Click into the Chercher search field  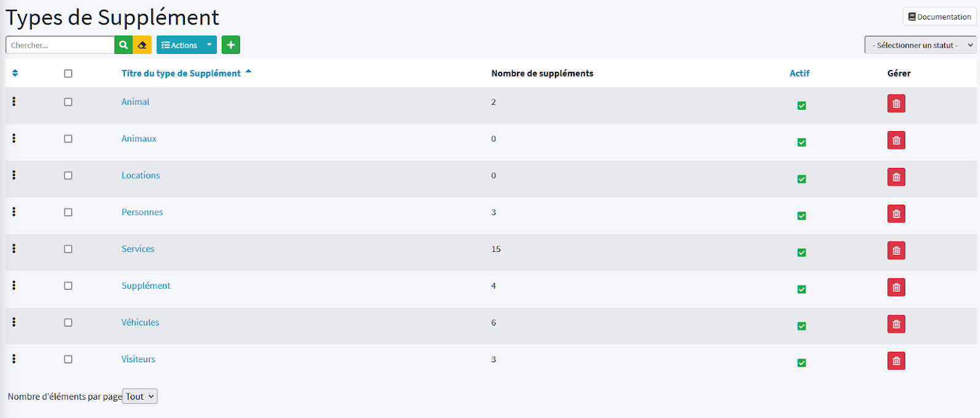click(x=60, y=45)
